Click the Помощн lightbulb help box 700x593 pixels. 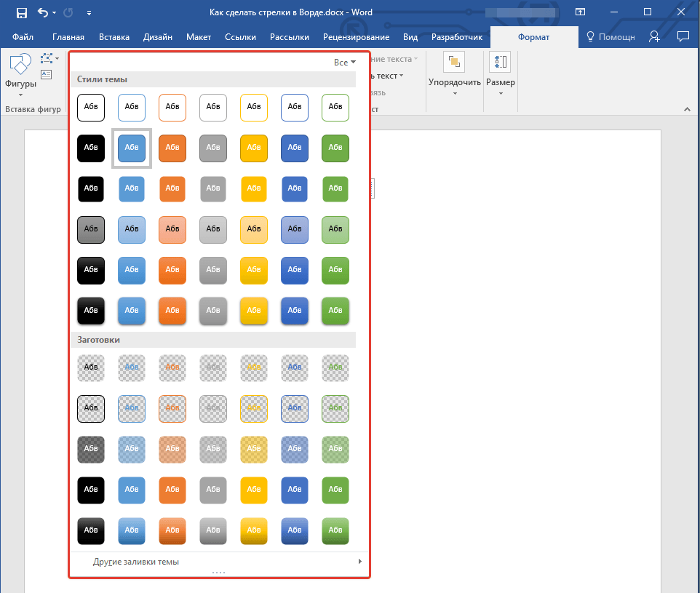(x=610, y=37)
